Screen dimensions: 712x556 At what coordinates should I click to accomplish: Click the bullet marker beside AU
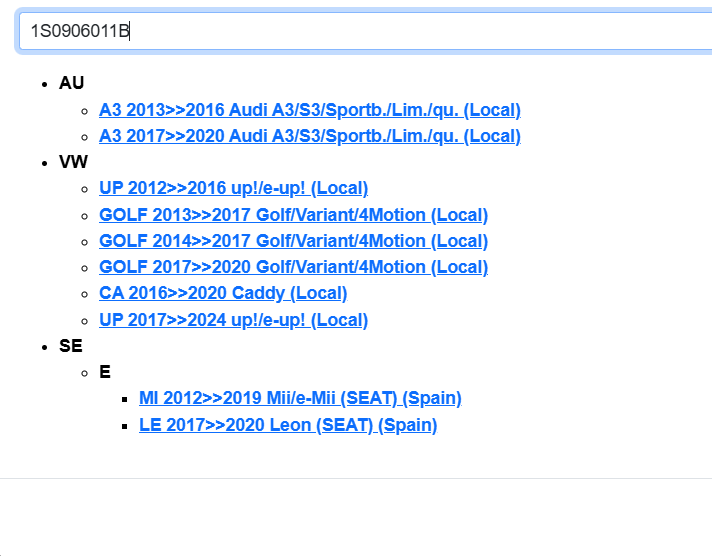point(45,84)
